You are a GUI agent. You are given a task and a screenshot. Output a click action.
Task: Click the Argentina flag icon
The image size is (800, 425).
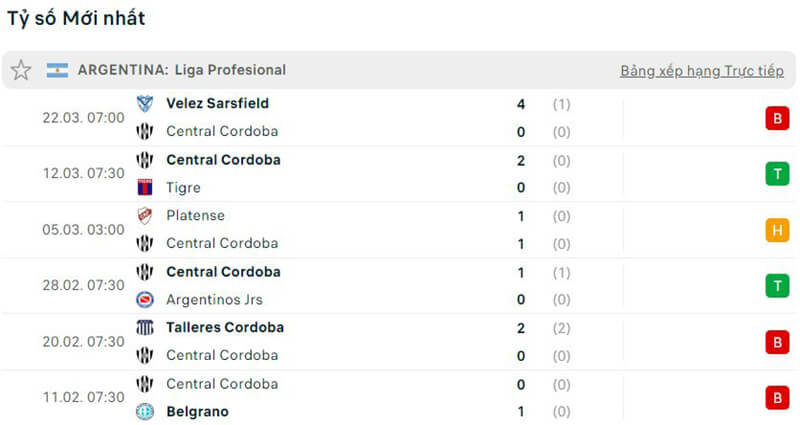click(x=57, y=70)
